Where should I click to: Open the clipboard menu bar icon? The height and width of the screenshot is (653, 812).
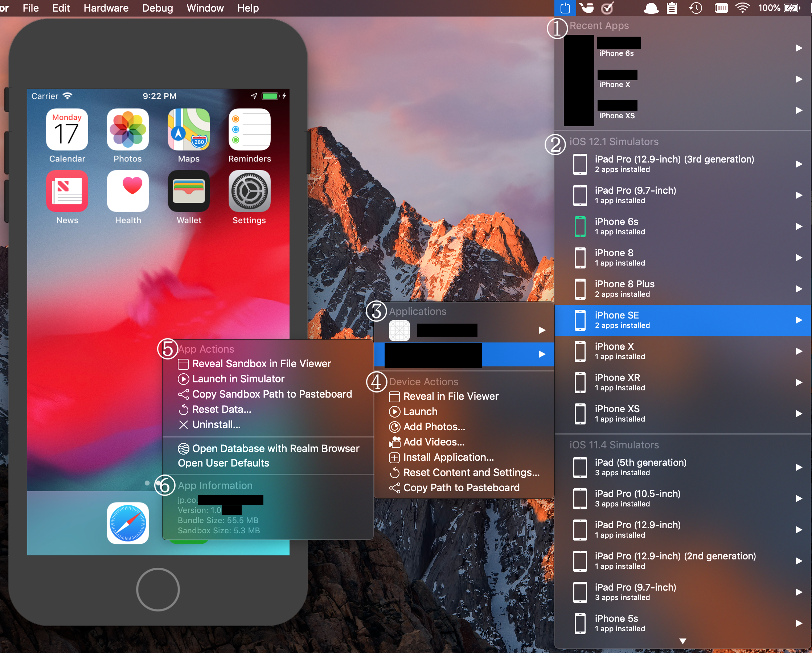(x=672, y=8)
